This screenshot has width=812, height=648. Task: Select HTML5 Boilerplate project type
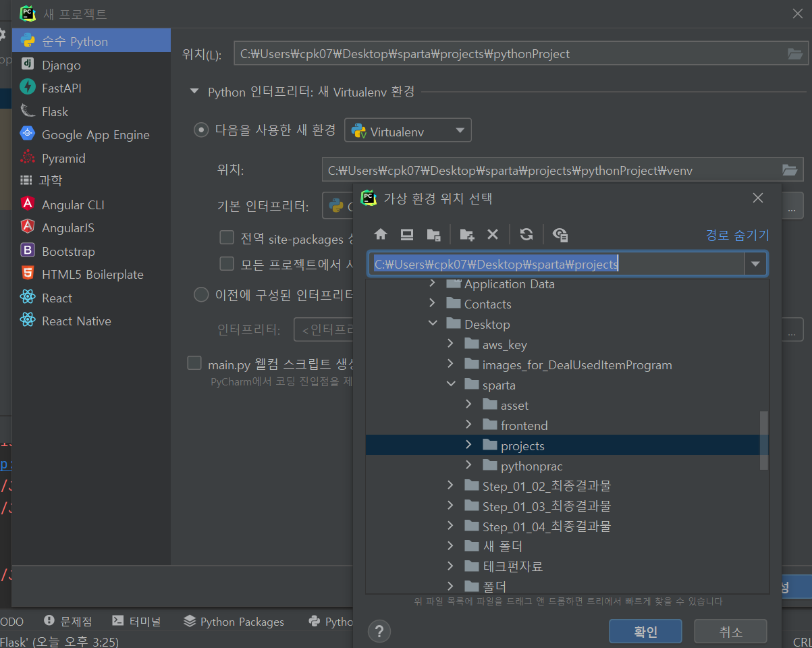point(92,274)
